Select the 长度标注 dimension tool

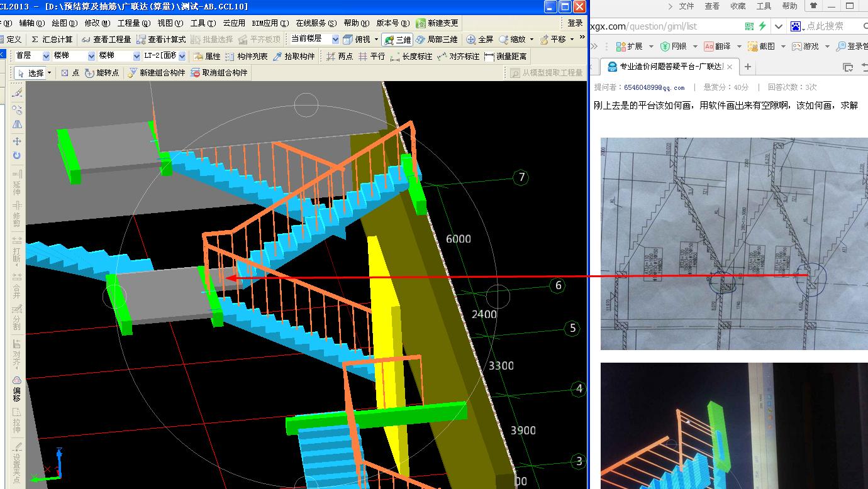pos(411,56)
